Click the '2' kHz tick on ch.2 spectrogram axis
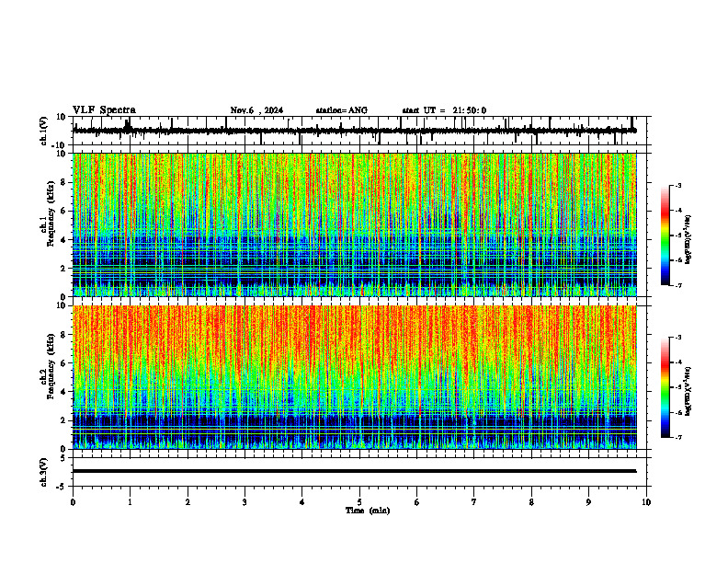This screenshot has height=563, width=728. pos(63,420)
